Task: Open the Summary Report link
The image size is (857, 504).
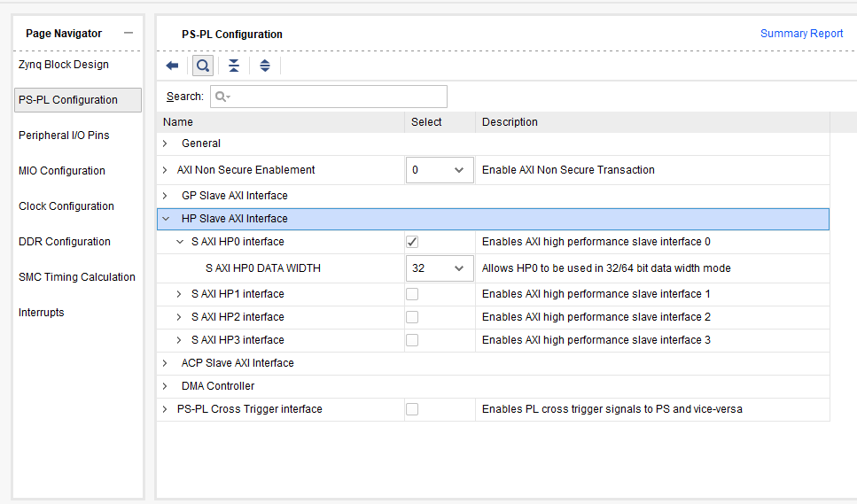Action: 801,34
